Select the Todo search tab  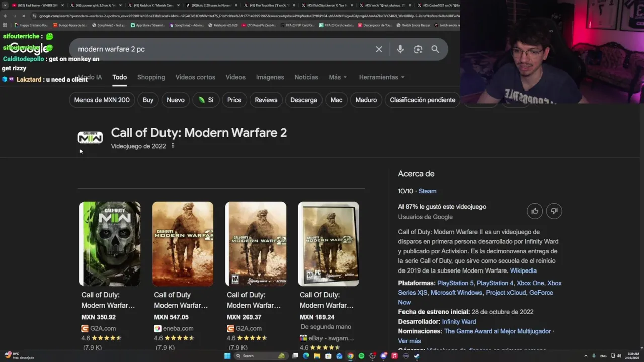(x=119, y=77)
